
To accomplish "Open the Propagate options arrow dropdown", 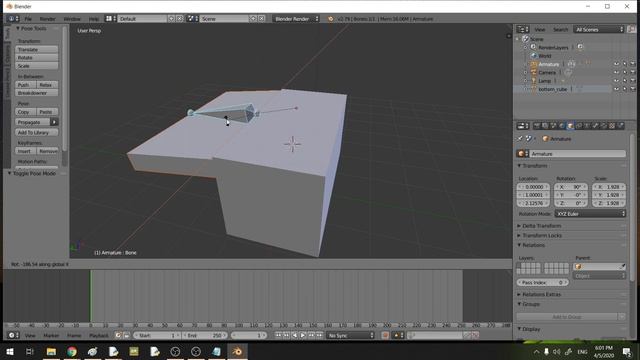I will point(54,122).
